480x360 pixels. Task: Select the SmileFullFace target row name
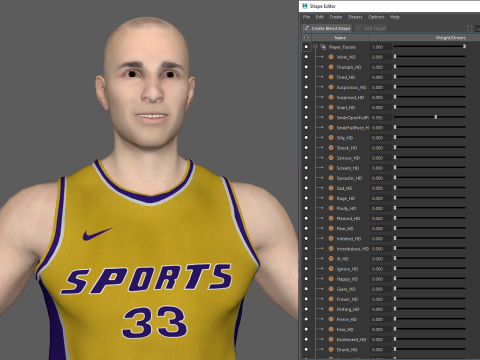click(x=353, y=128)
